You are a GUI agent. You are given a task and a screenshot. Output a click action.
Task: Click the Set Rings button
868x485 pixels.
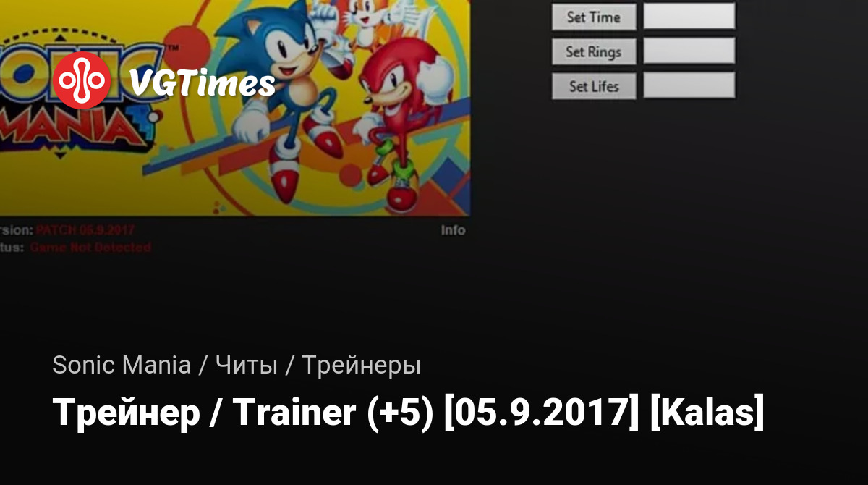(594, 51)
